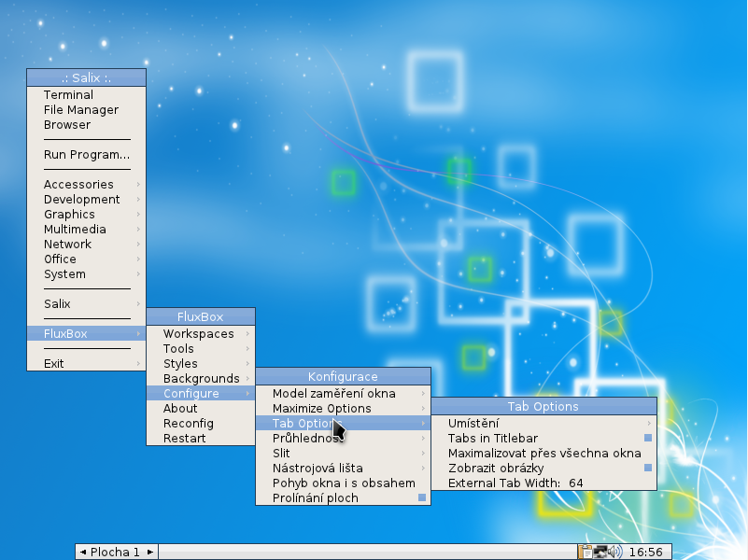748x560 pixels.
Task: Toggle Pohyb okna i s obsahem
Action: [x=343, y=483]
